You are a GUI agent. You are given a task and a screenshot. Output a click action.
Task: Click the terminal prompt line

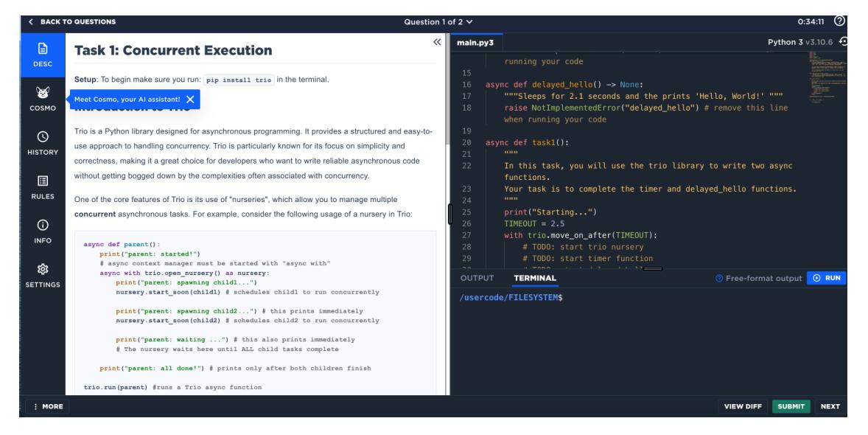[511, 298]
